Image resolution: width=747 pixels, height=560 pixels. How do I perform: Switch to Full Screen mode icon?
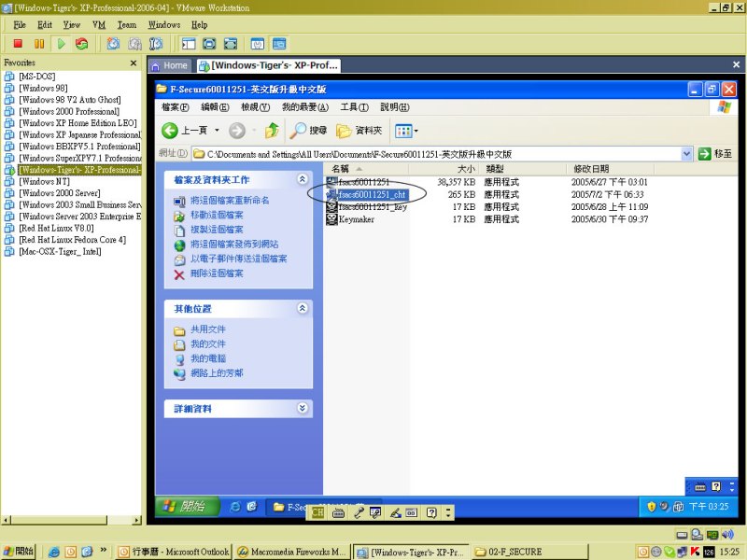pos(209,44)
